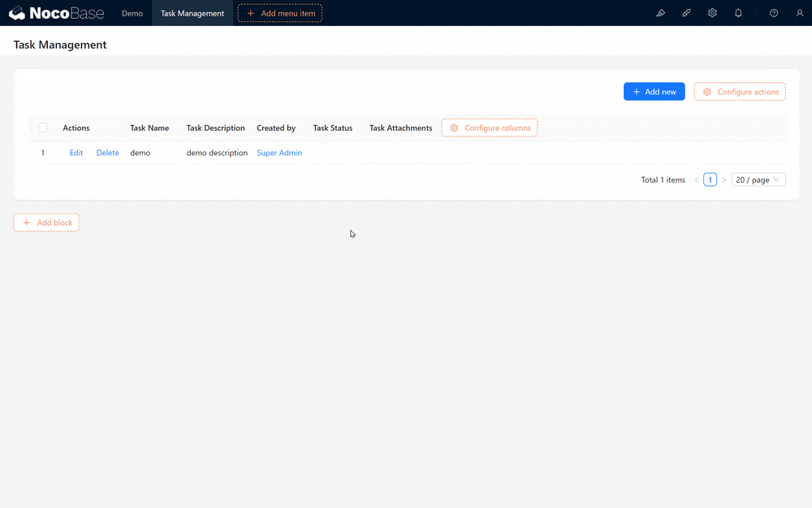Click the row number 1 cell
This screenshot has width=812, height=508.
42,153
